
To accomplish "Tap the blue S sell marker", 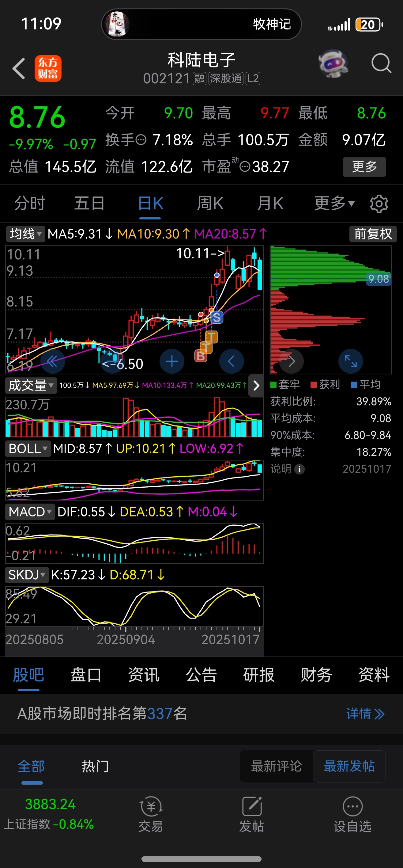I will coord(217,317).
